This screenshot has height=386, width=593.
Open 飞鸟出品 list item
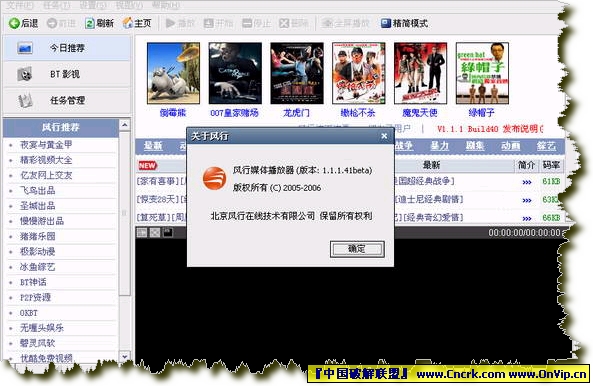coord(37,191)
